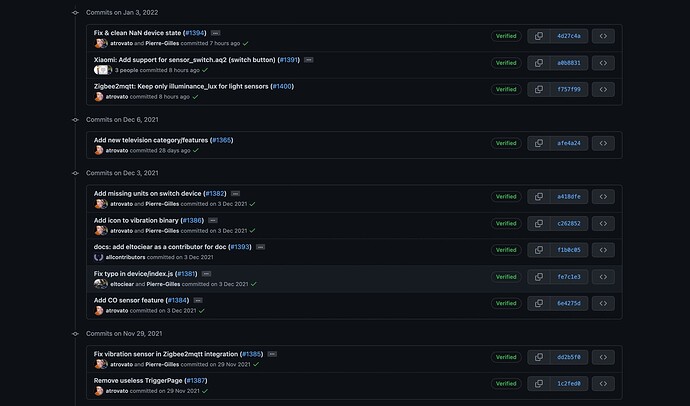
Task: Click Verified badge on commit afe4a24
Action: click(506, 143)
